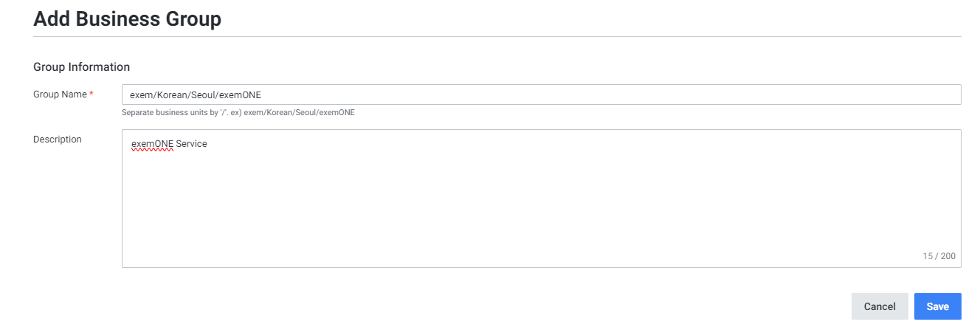Select the "Group Information" section heading
The image size is (980, 330).
[x=81, y=67]
